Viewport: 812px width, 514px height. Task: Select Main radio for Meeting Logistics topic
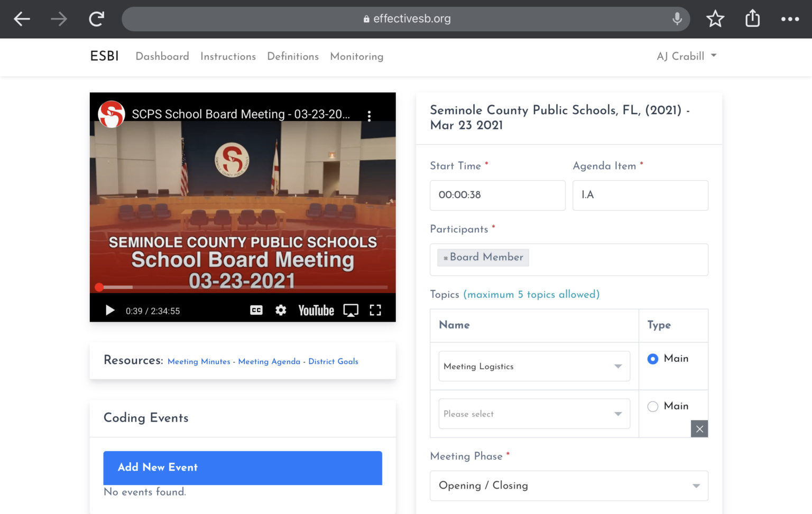(x=653, y=359)
